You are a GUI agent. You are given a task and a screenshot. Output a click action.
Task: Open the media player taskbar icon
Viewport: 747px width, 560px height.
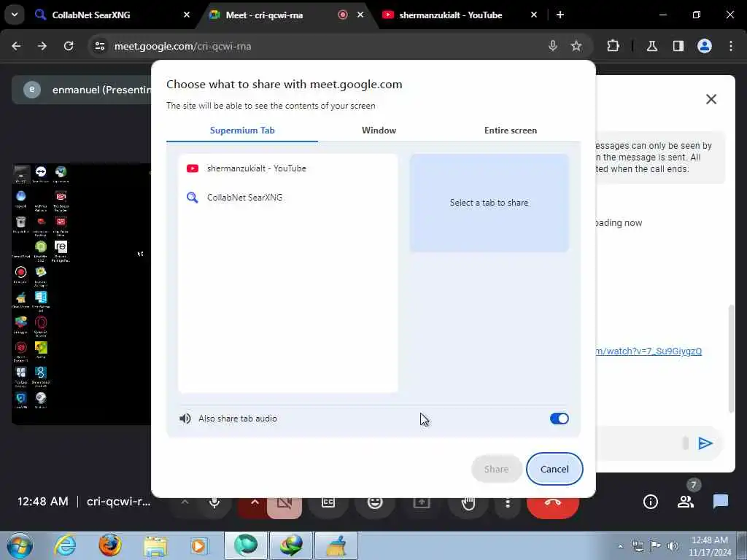(199, 545)
